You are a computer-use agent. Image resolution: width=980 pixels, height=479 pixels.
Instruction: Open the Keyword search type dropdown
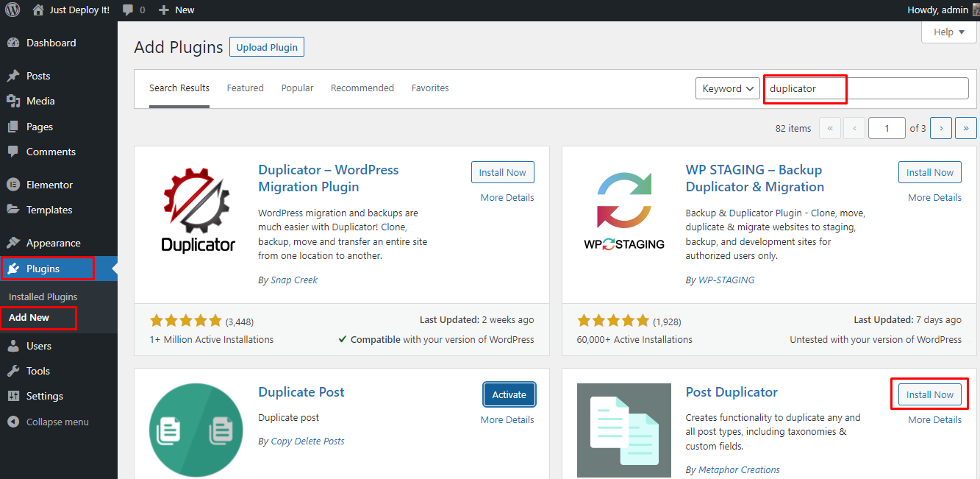click(x=728, y=88)
